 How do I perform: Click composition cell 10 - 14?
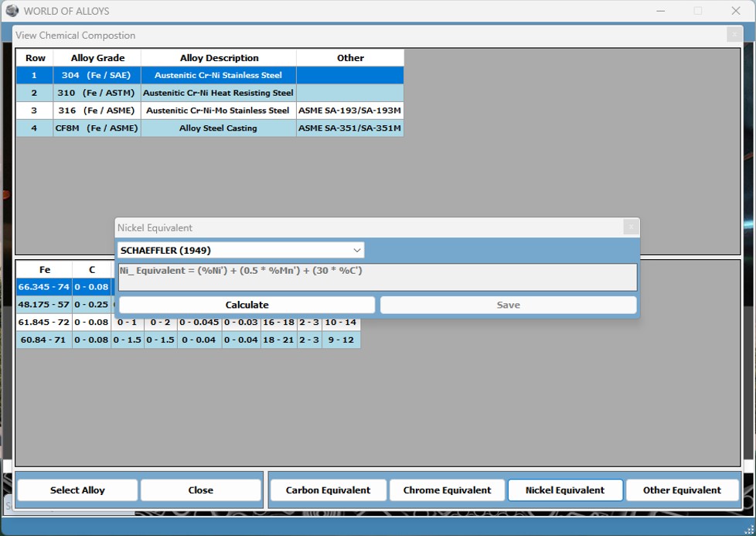tap(341, 323)
